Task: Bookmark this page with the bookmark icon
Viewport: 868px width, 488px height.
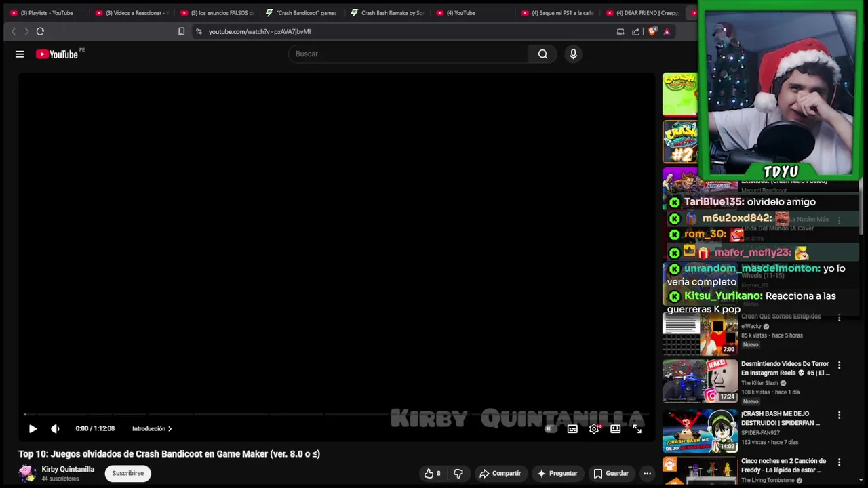Action: click(x=181, y=31)
